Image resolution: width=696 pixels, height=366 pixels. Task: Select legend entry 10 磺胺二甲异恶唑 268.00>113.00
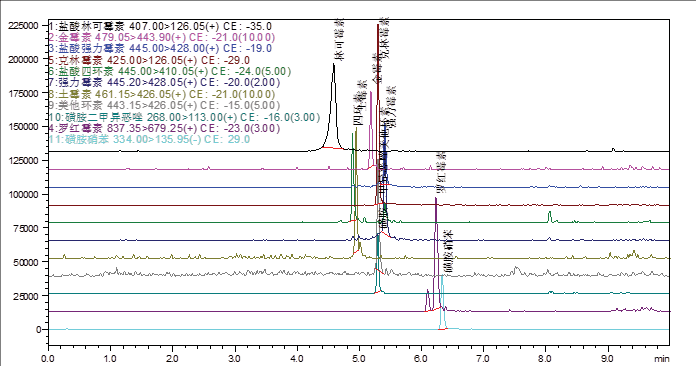[x=184, y=117]
